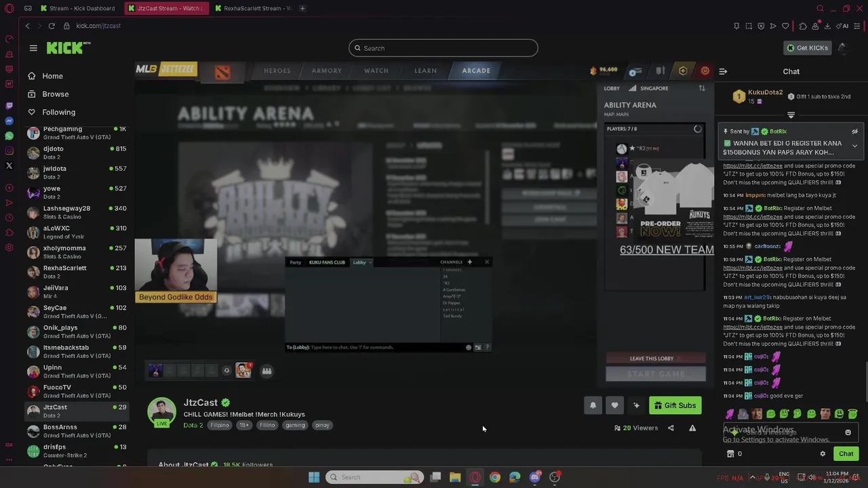Open the KICK logo home link
Screen dimensions: 868x488
click(68, 47)
